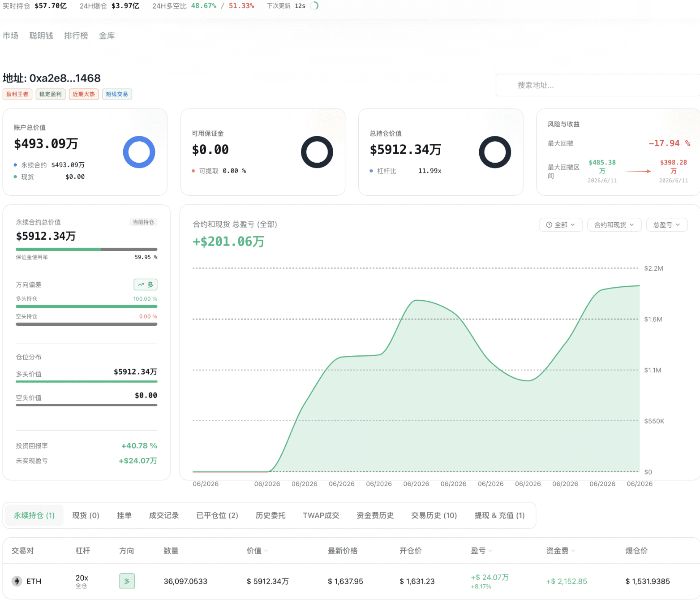The width and height of the screenshot is (700, 600).
Task: Click the 空头持仓 grey progress bar
Action: (86, 324)
